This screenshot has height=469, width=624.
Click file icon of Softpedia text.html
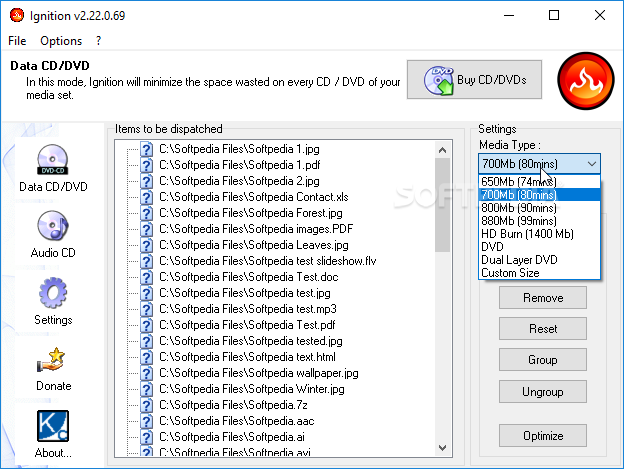point(146,357)
